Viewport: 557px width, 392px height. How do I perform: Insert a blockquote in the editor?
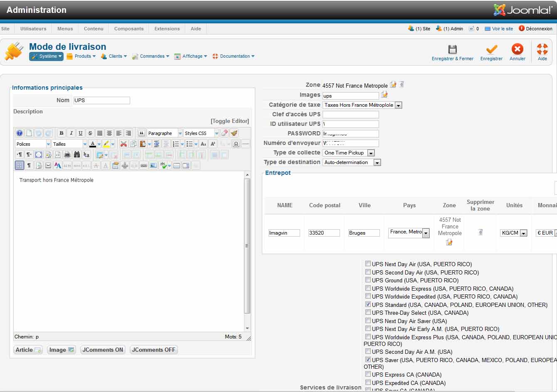[142, 133]
